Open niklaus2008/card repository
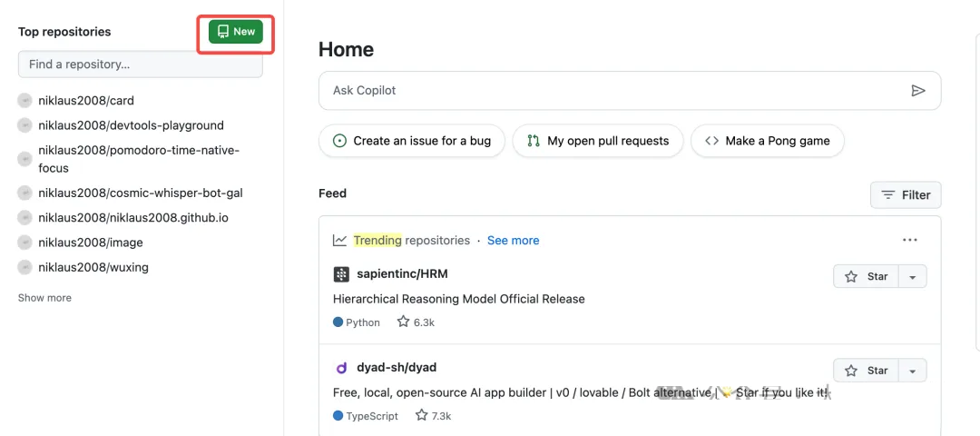The height and width of the screenshot is (436, 980). (x=85, y=100)
